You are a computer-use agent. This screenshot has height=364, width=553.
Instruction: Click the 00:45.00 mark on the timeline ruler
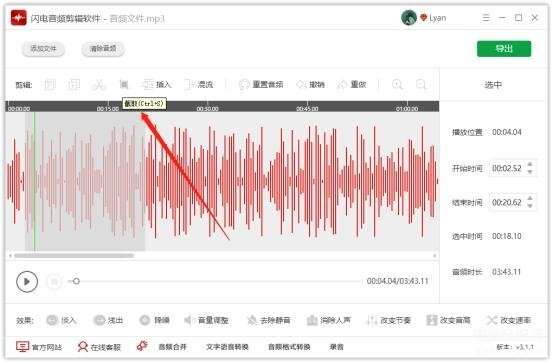[x=307, y=109]
